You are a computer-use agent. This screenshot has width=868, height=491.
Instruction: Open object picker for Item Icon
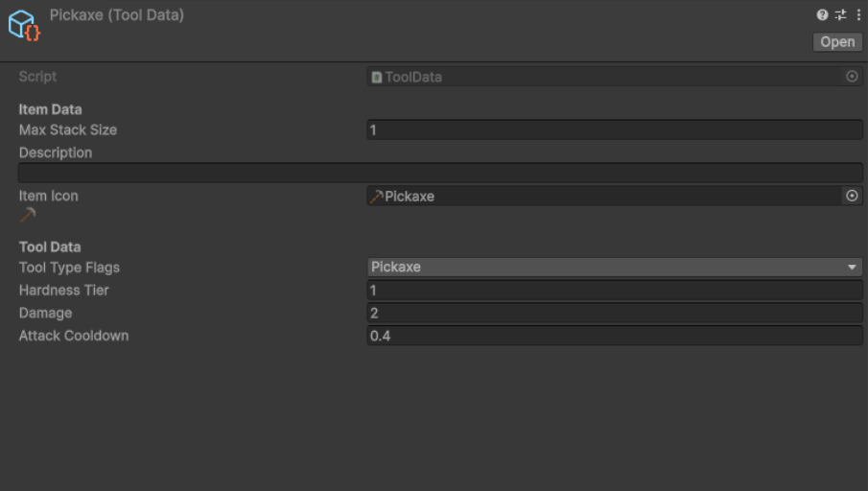point(852,196)
